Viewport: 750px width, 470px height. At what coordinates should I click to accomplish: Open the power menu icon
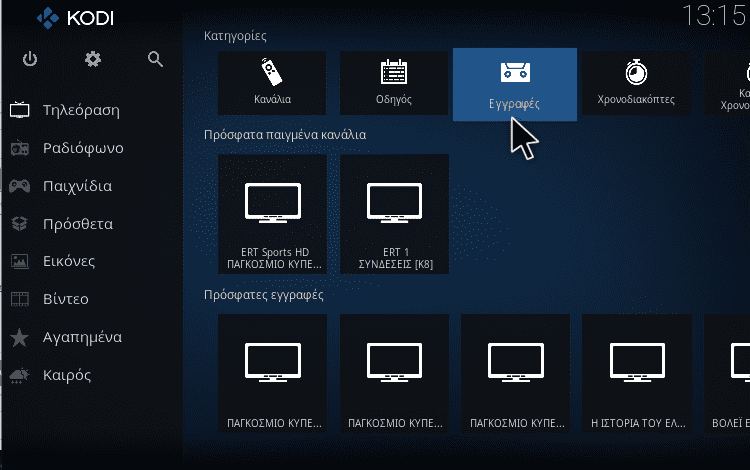click(x=30, y=59)
